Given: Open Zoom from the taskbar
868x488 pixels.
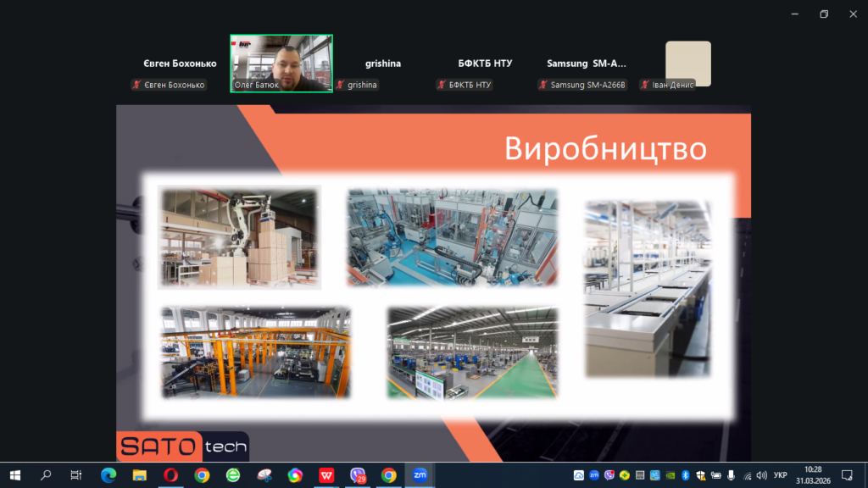Looking at the screenshot, I should pyautogui.click(x=420, y=475).
